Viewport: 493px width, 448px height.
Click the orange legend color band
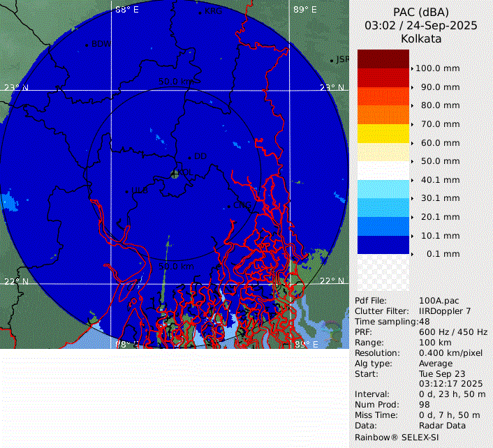(x=383, y=114)
